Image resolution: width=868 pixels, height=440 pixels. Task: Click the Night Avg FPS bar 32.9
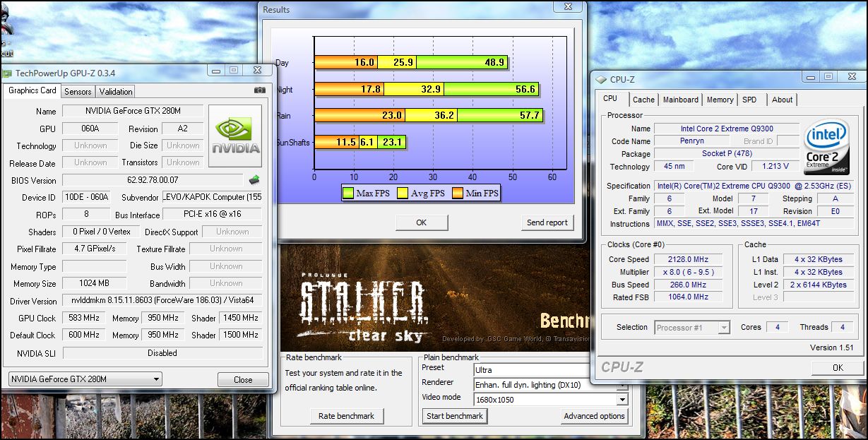coord(415,89)
